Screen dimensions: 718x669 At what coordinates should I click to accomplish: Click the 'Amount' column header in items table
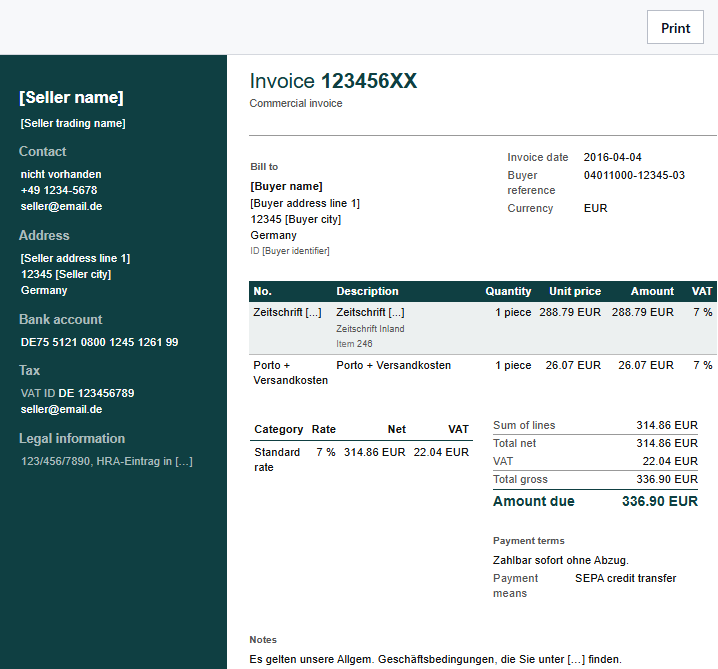click(x=652, y=291)
